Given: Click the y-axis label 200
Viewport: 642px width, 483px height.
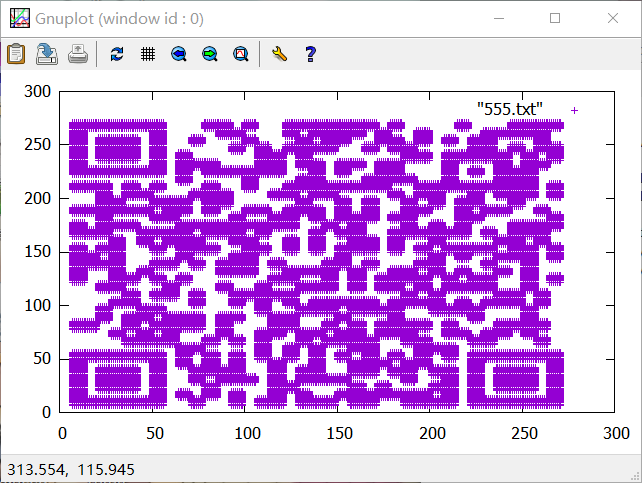Looking at the screenshot, I should pyautogui.click(x=38, y=199).
